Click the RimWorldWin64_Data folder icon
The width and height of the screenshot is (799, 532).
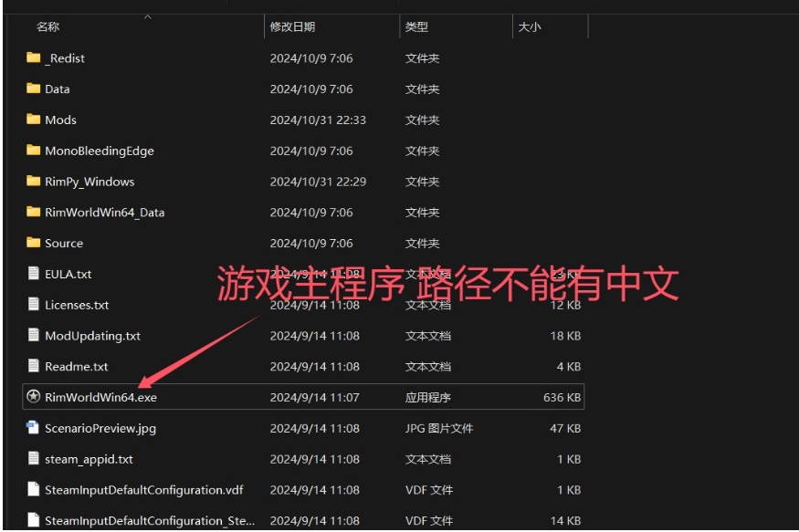point(33,212)
